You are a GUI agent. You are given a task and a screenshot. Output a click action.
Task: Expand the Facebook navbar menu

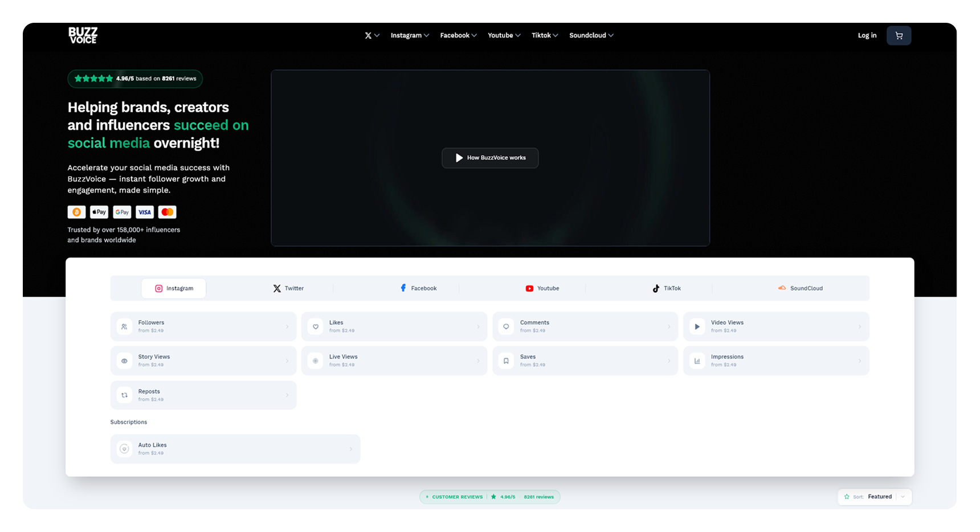click(459, 35)
